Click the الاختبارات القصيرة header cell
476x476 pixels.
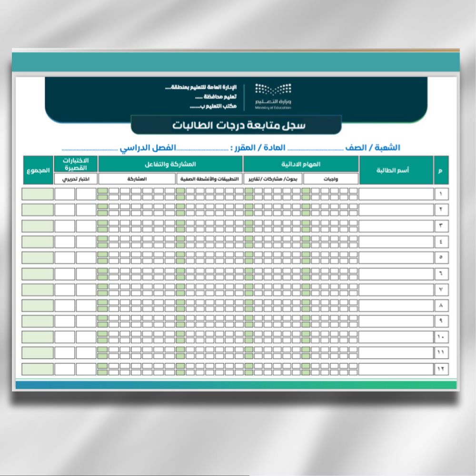point(76,164)
